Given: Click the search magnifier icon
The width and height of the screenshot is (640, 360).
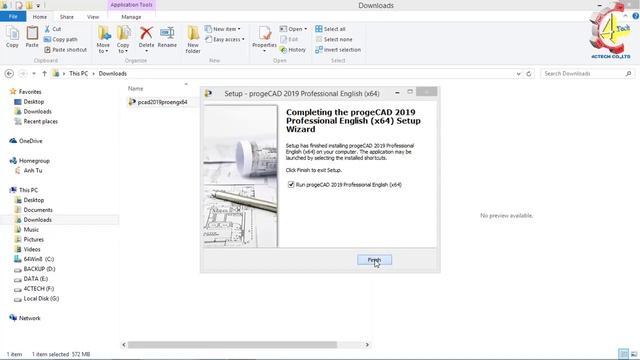Looking at the screenshot, I should 628,73.
